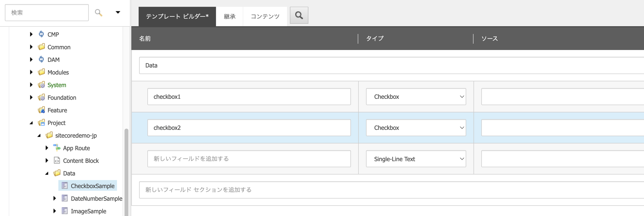
Task: Click the source input for checkbox2
Action: click(563, 128)
